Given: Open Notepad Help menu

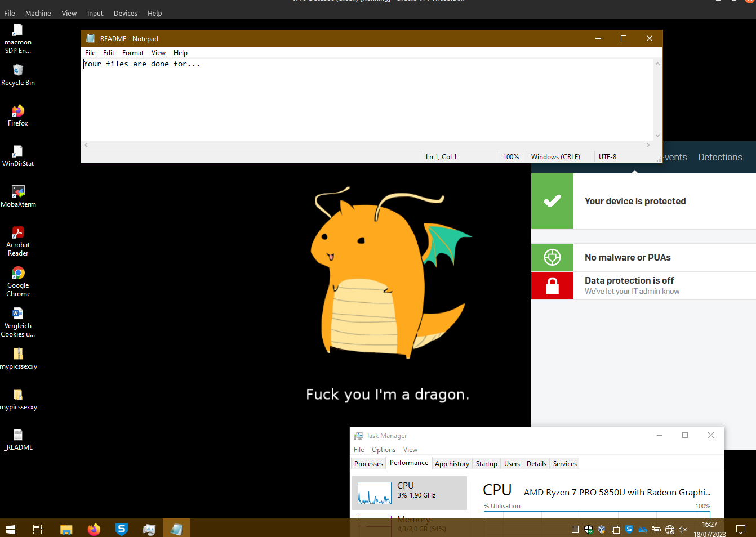Looking at the screenshot, I should click(180, 53).
